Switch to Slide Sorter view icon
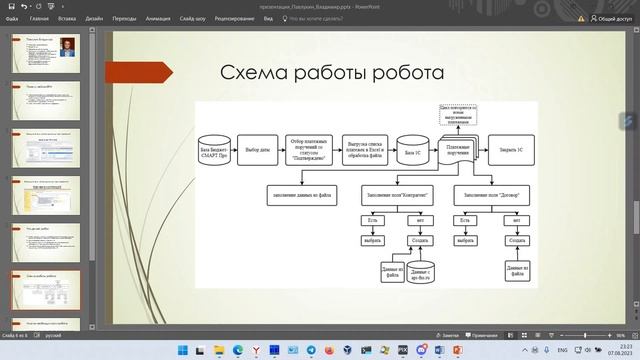The width and height of the screenshot is (640, 360). click(524, 336)
